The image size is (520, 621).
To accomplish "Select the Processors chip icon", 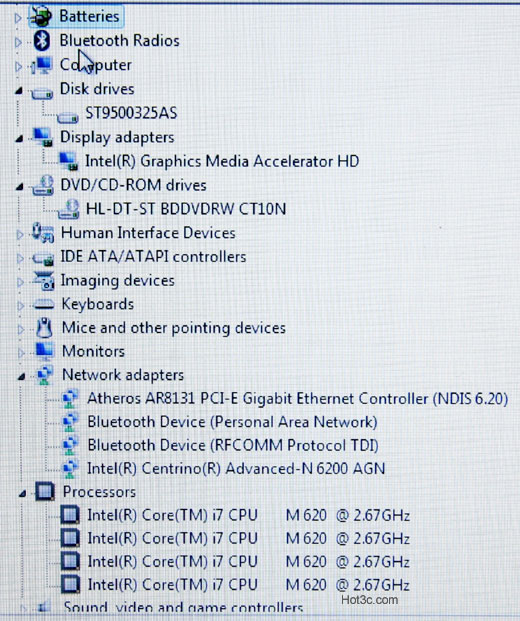I will 45,492.
